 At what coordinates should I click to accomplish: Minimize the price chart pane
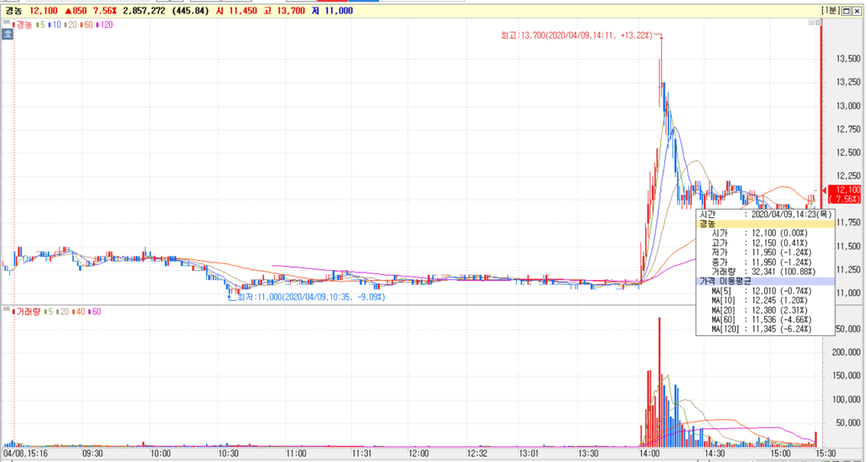(812, 23)
